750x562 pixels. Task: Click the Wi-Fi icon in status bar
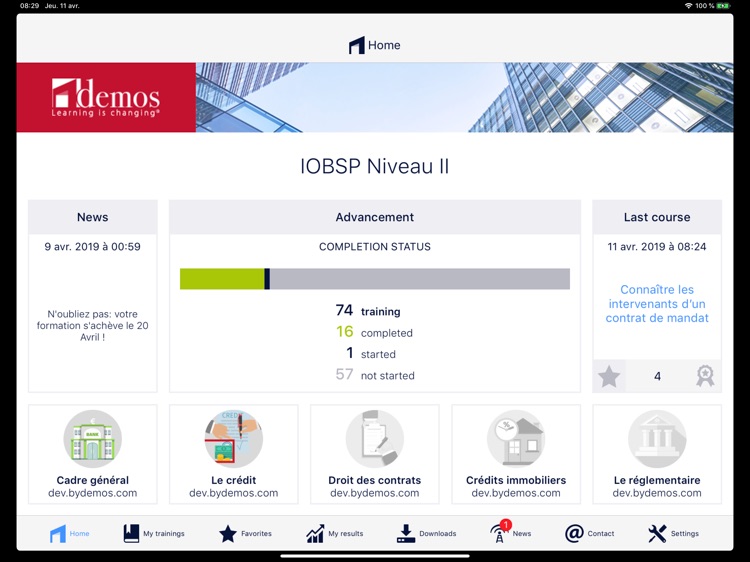689,6
